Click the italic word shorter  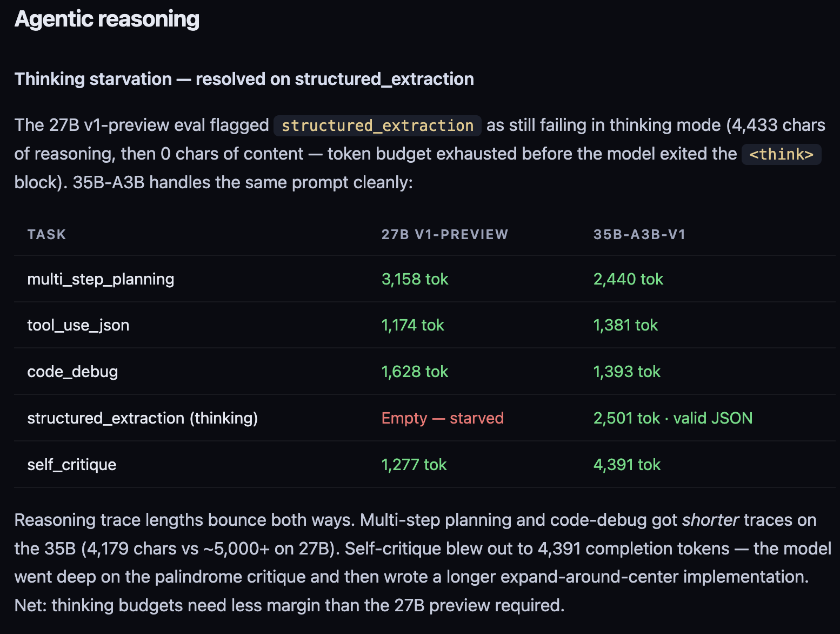tap(710, 520)
